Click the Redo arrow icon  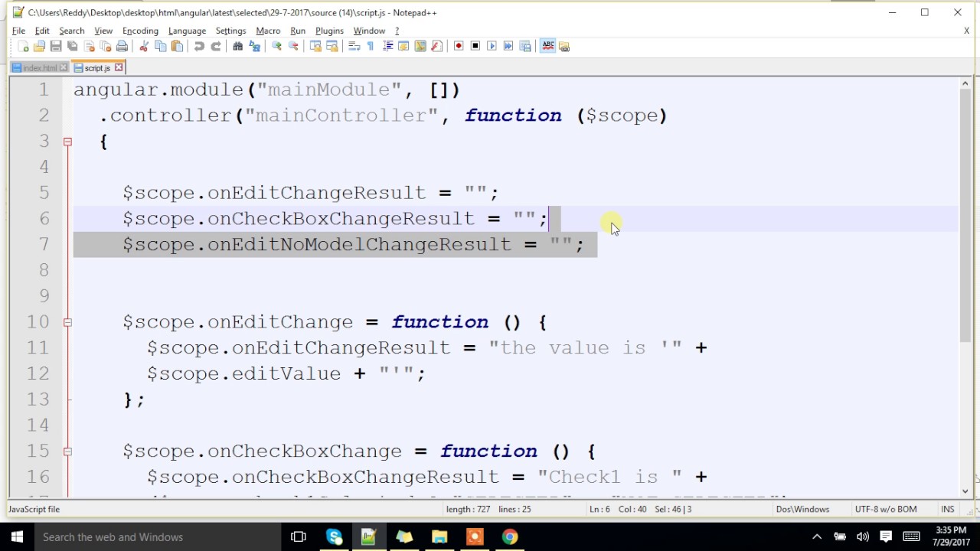217,46
